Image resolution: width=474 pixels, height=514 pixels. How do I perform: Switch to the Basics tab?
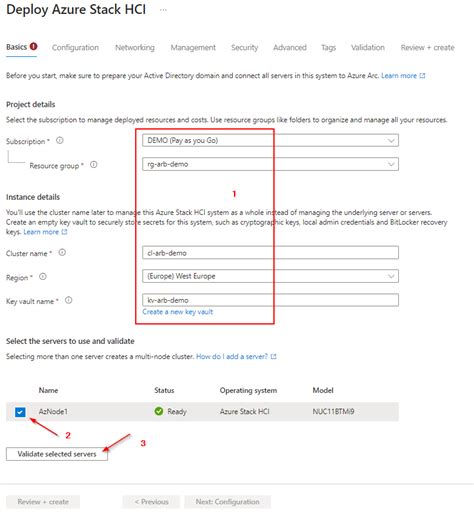coord(16,47)
